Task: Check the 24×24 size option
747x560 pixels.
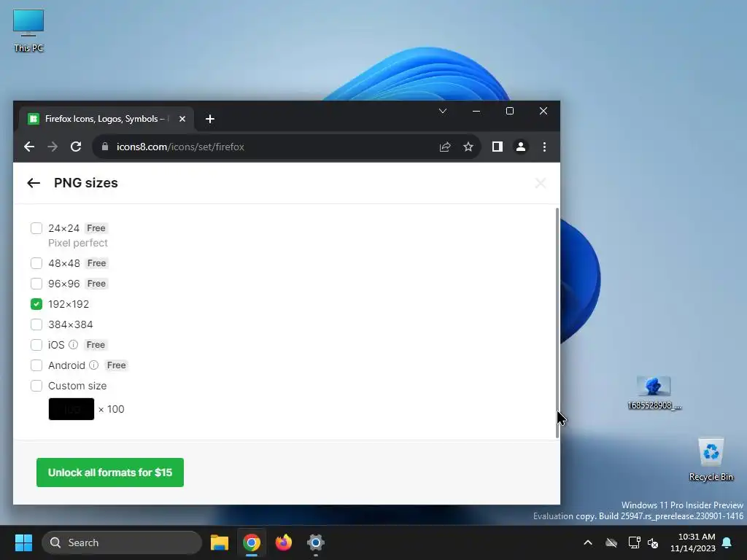Action: click(x=36, y=228)
